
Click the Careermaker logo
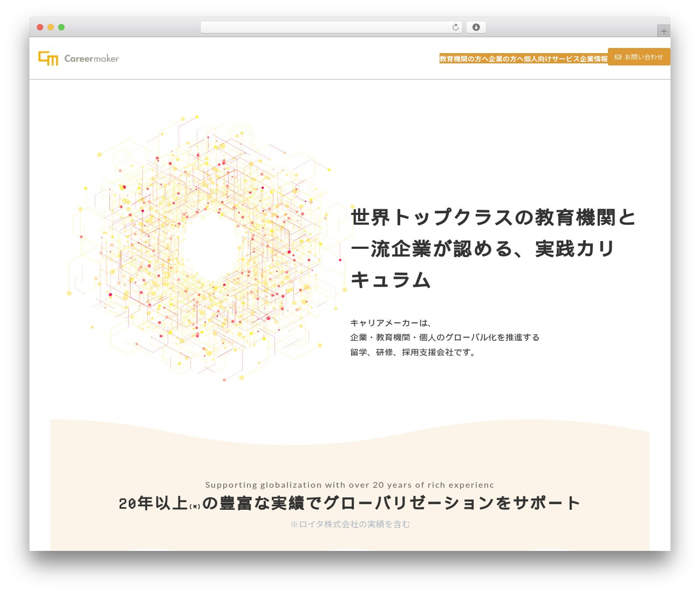(x=78, y=58)
